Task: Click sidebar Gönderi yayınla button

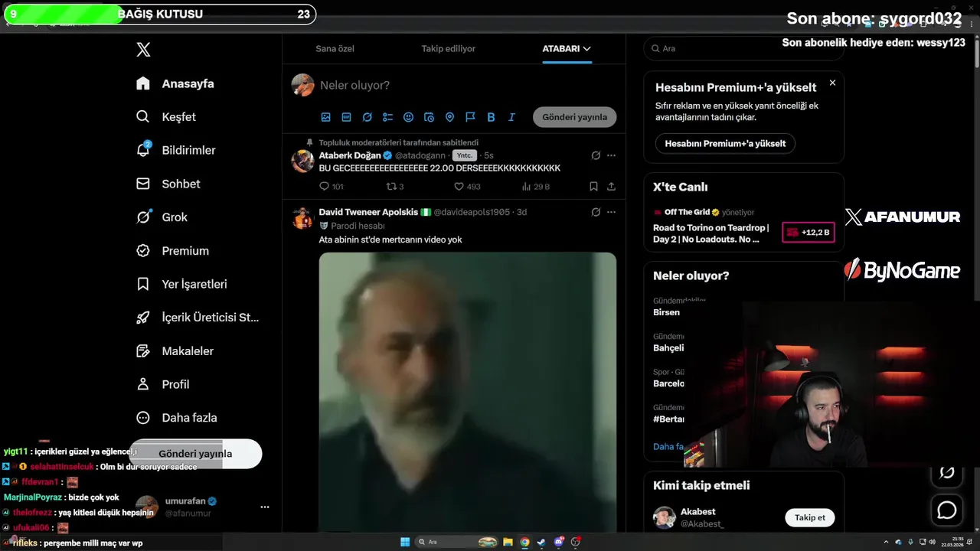Action: tap(195, 454)
